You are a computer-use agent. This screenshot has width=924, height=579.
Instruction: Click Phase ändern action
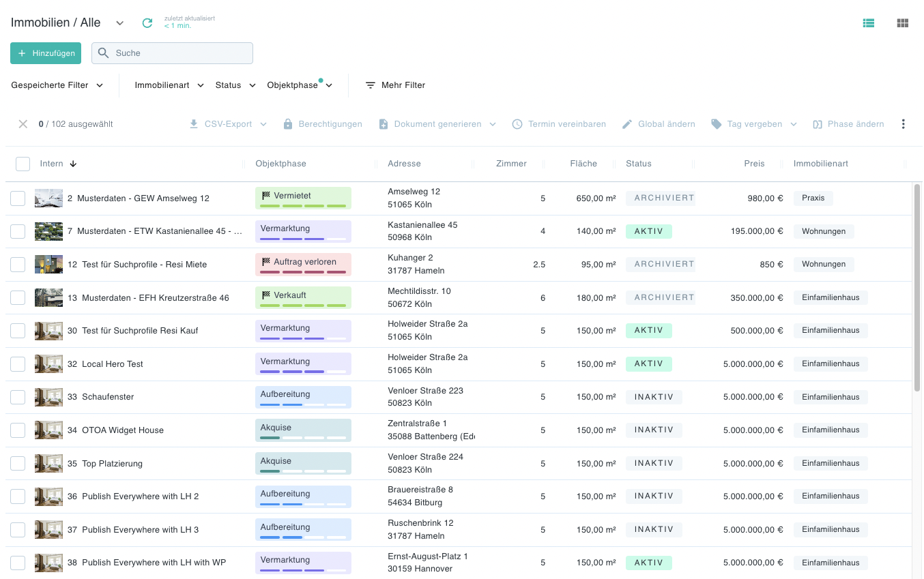click(x=848, y=124)
